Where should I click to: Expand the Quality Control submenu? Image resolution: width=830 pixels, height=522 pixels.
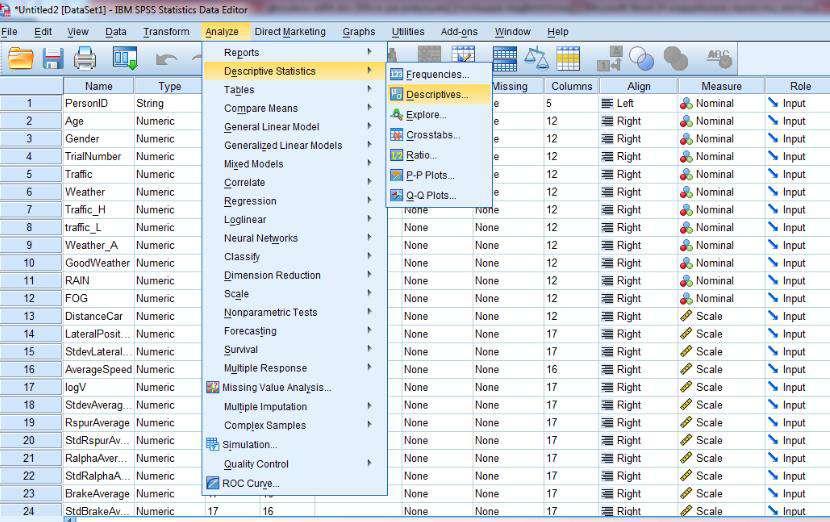(294, 464)
